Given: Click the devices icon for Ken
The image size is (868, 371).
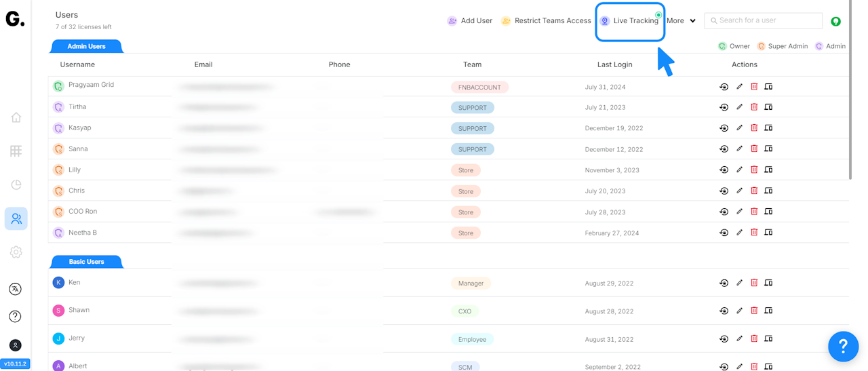Looking at the screenshot, I should 768,283.
